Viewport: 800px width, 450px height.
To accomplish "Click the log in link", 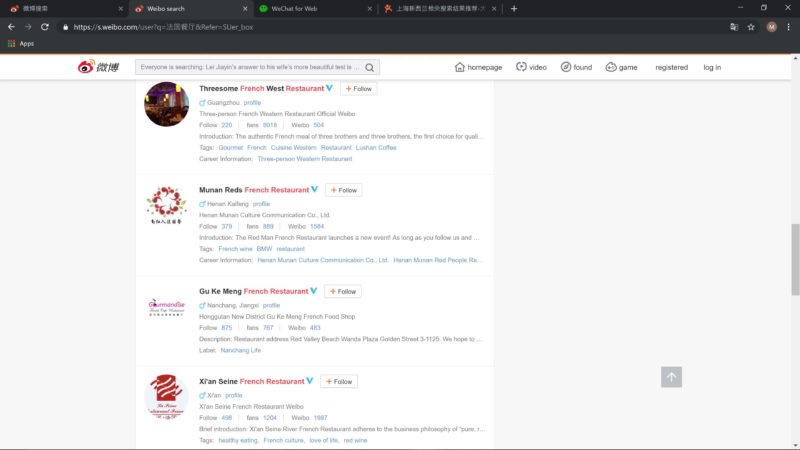I will pos(711,68).
